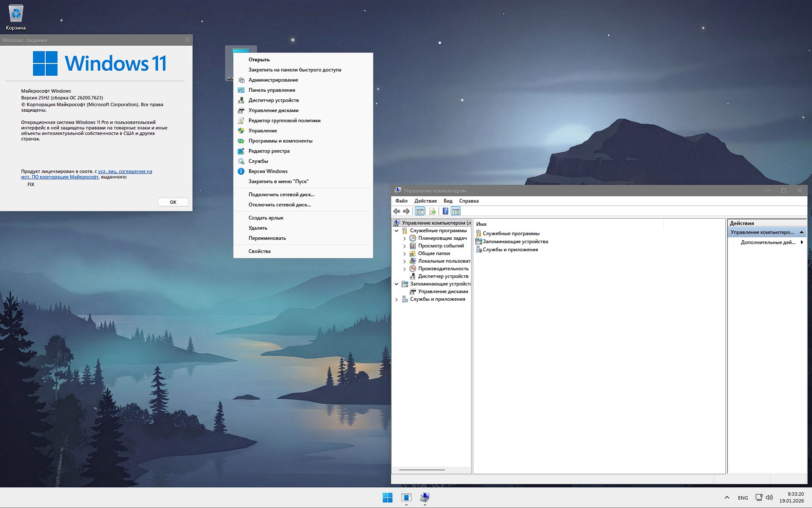Click the back arrow in Computer Management
This screenshot has height=508, width=812.
click(397, 212)
